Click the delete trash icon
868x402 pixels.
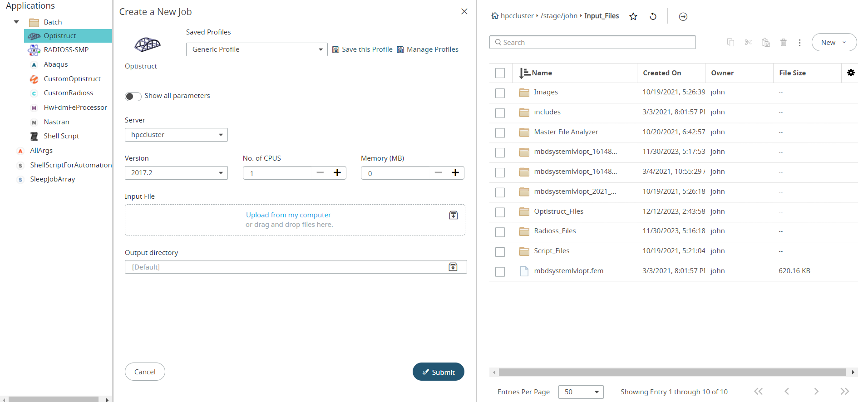click(x=783, y=43)
